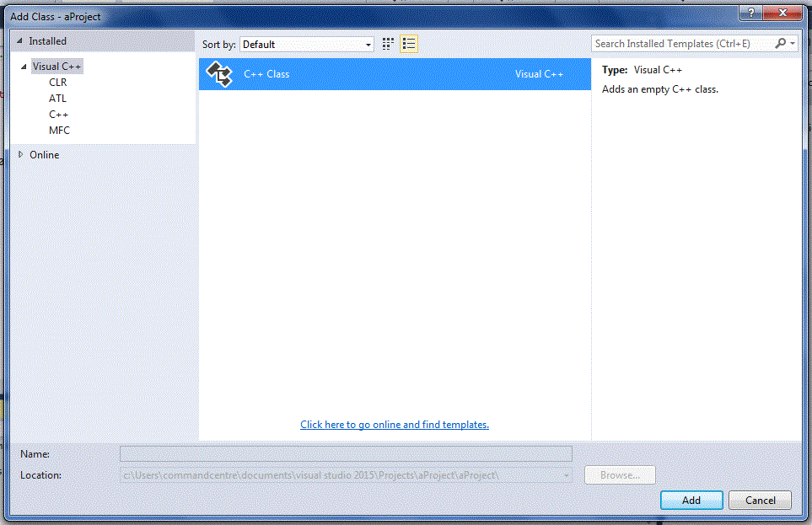Click the search magnifier icon
Image resolution: width=812 pixels, height=525 pixels.
[x=781, y=43]
